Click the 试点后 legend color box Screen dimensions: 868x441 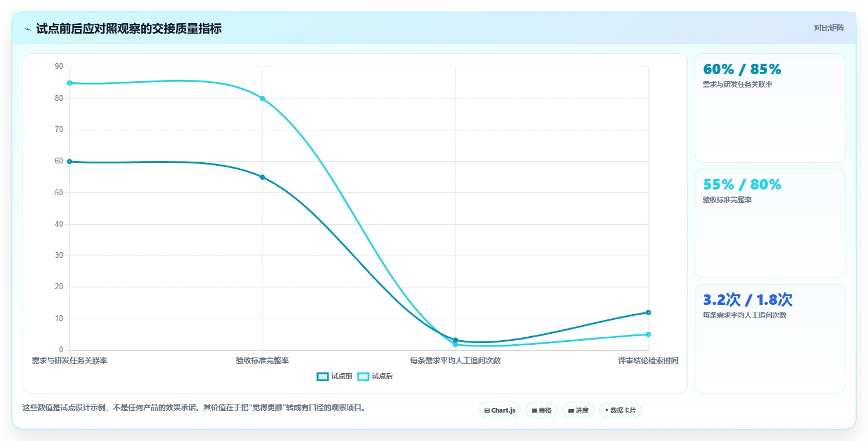(x=363, y=376)
